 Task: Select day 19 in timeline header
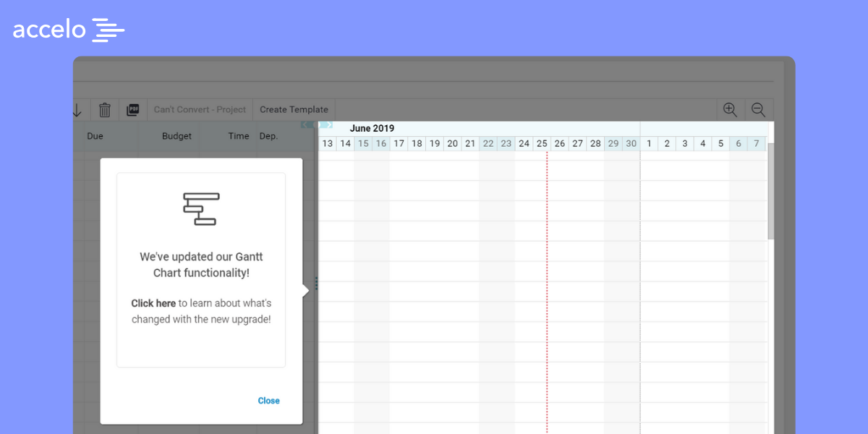[435, 143]
